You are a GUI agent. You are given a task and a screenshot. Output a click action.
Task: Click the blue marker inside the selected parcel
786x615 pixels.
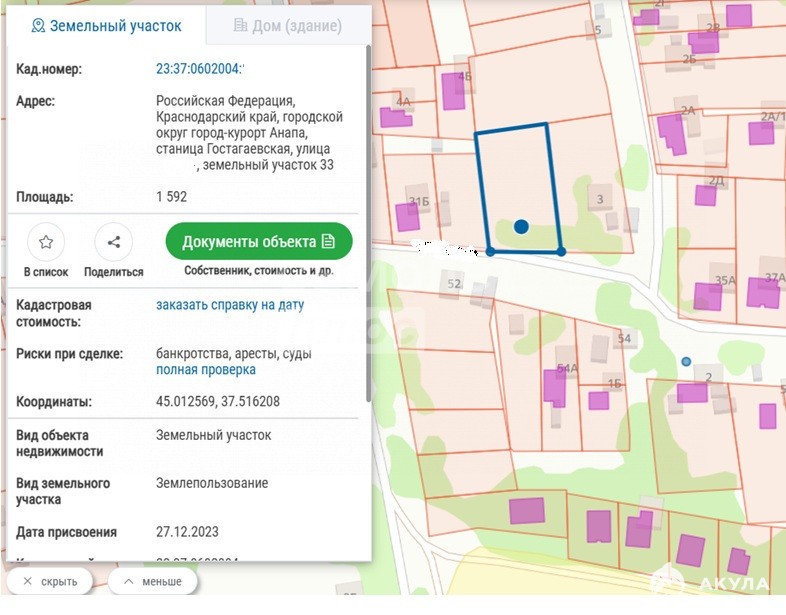coord(521,227)
